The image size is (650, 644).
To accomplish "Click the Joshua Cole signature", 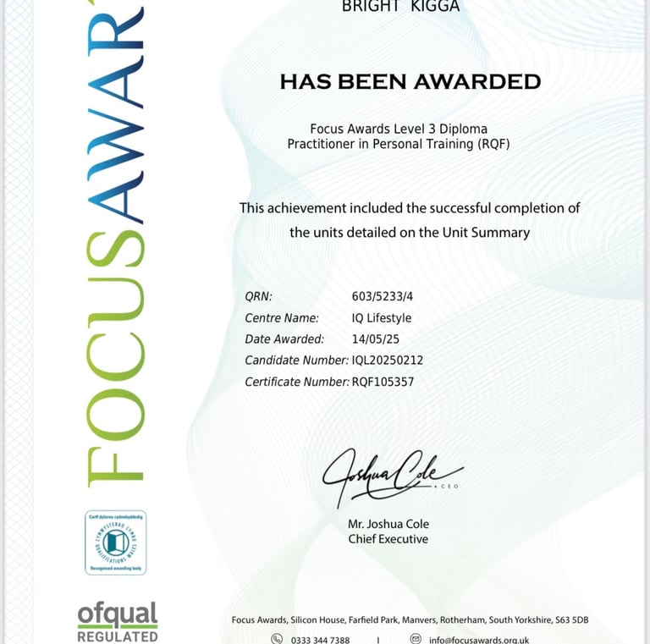I will click(x=393, y=477).
